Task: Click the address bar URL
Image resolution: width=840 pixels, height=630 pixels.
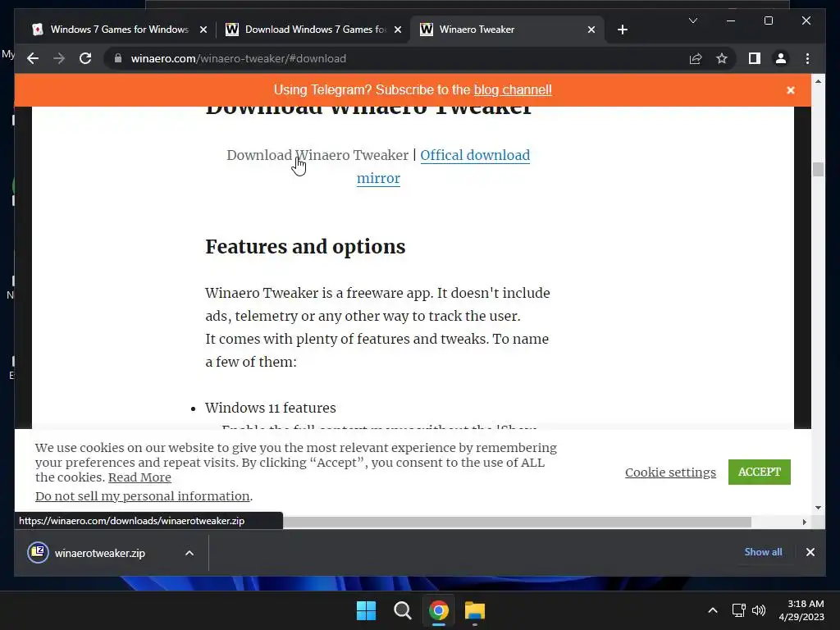Action: click(x=239, y=58)
